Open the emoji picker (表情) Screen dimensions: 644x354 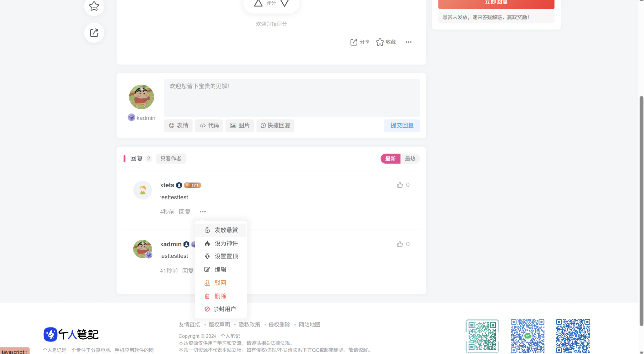[178, 126]
